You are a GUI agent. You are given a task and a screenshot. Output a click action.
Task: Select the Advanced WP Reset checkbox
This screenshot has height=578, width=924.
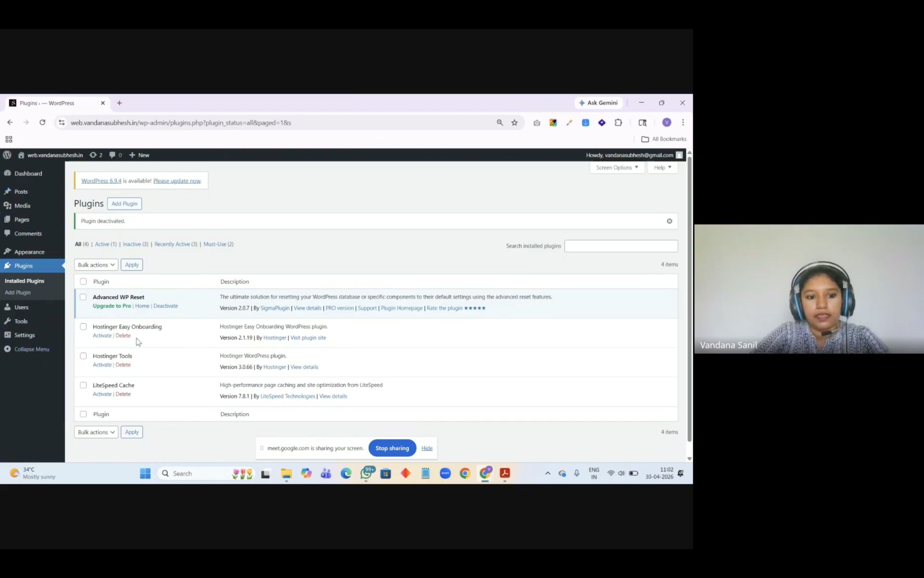point(83,297)
